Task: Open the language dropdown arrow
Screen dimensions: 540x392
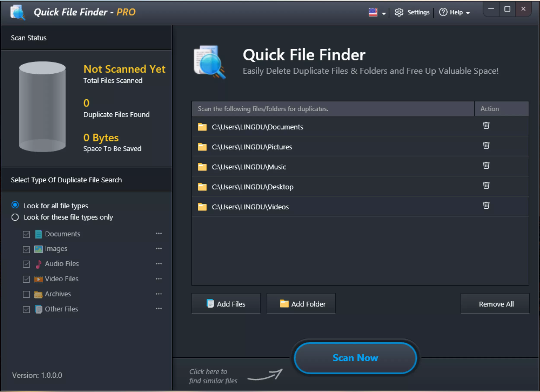Action: (x=384, y=14)
